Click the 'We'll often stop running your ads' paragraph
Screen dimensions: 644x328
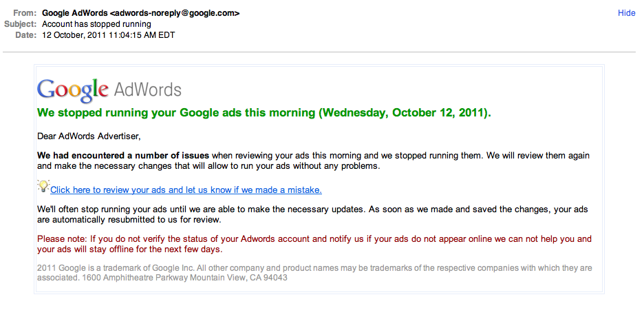312,214
